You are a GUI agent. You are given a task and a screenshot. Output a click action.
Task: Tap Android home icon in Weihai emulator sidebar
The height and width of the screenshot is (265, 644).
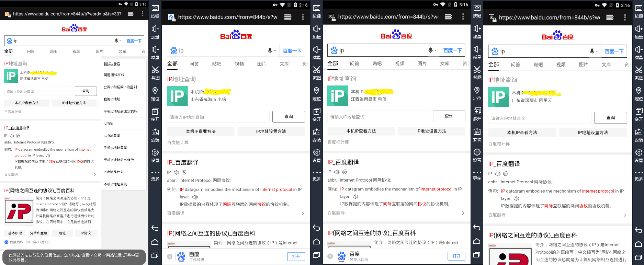pyautogui.click(x=317, y=241)
